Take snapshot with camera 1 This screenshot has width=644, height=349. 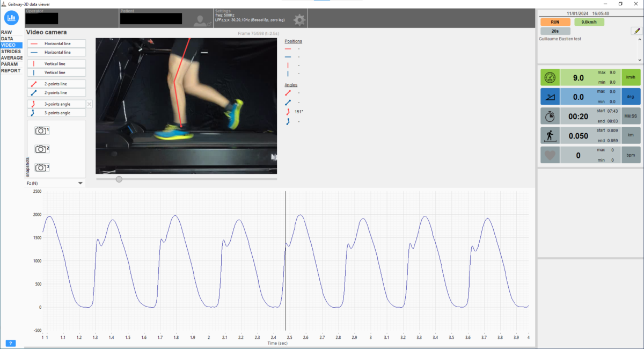tap(42, 130)
